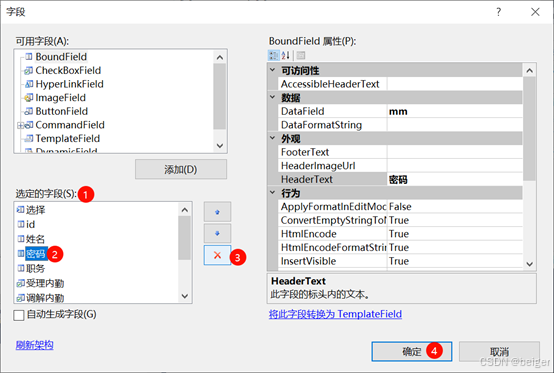Click the ButtonField type icon
Viewport: 554px width, 373px height.
click(29, 111)
